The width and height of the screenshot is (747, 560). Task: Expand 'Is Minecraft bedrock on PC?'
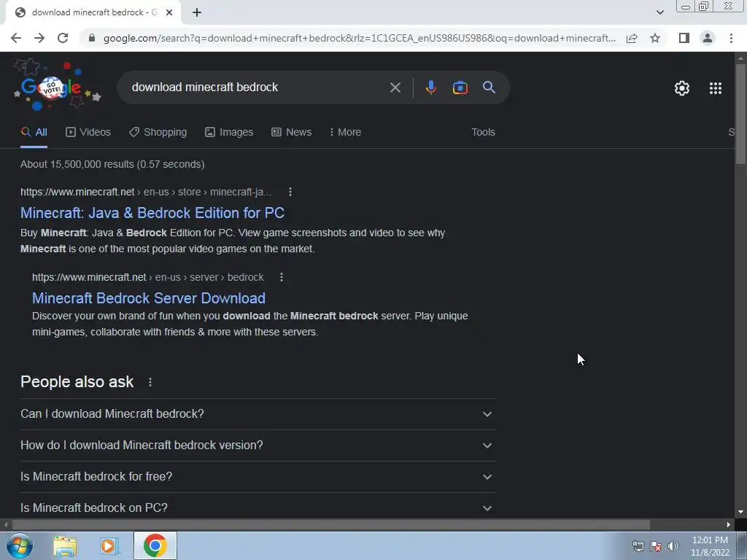pyautogui.click(x=258, y=507)
